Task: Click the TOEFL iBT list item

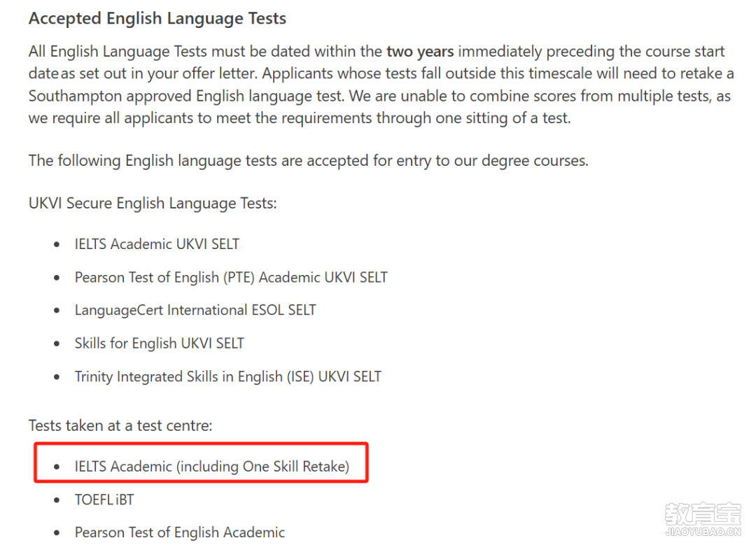Action: (x=104, y=500)
